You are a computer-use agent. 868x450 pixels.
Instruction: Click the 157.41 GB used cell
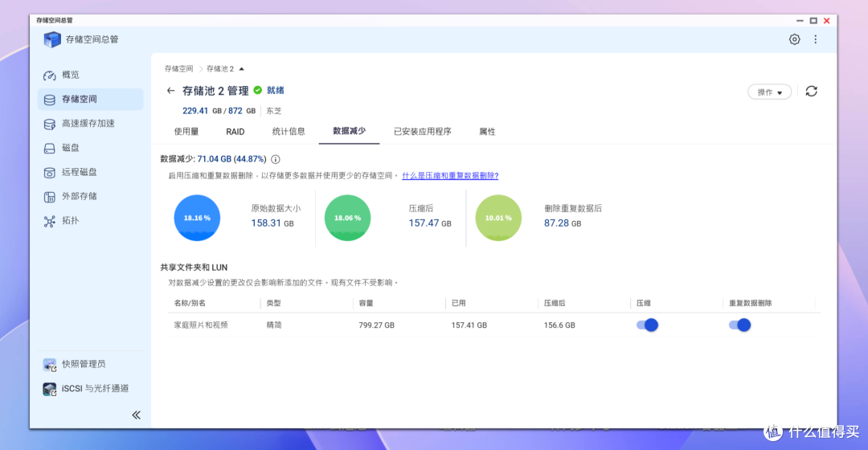click(x=469, y=325)
